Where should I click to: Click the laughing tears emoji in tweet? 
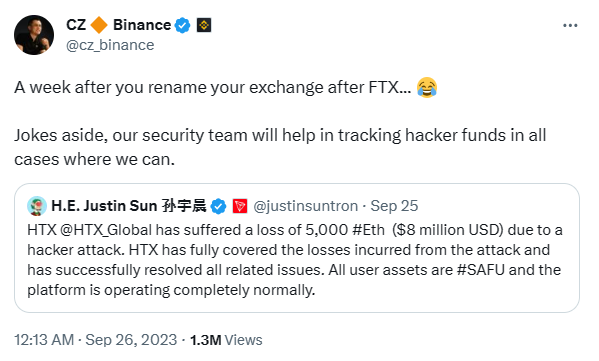pyautogui.click(x=427, y=87)
